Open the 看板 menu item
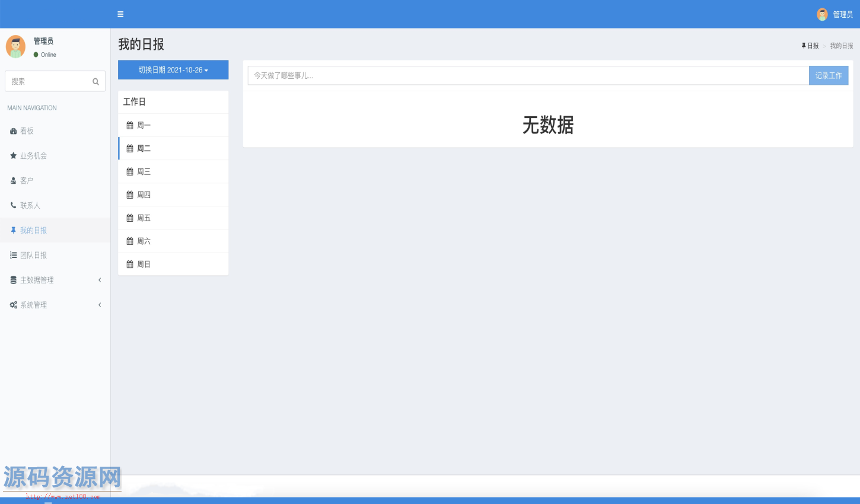Screen dimensions: 860x504 pos(55,131)
